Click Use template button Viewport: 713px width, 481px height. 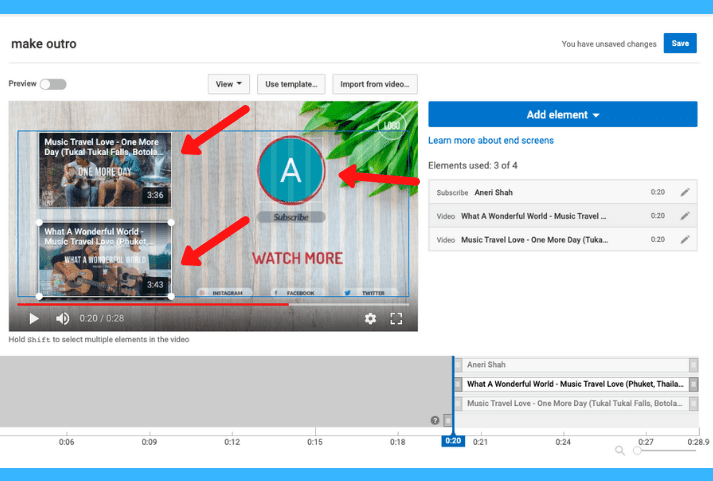coord(291,84)
